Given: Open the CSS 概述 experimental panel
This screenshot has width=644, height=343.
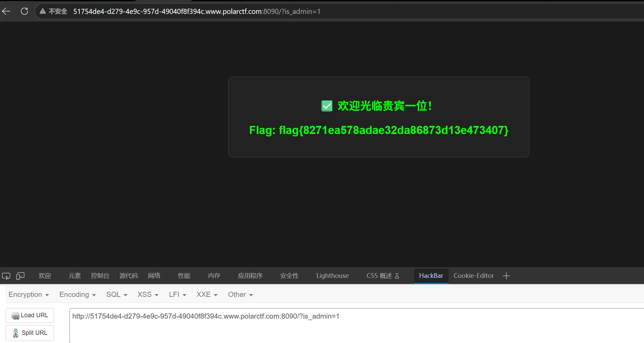Looking at the screenshot, I should 383,276.
